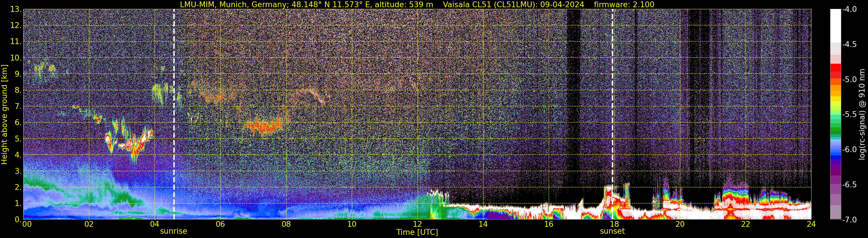Click the high cirrus echo at 00:30 UTC, 9 km
868x238 pixels.
pos(44,69)
